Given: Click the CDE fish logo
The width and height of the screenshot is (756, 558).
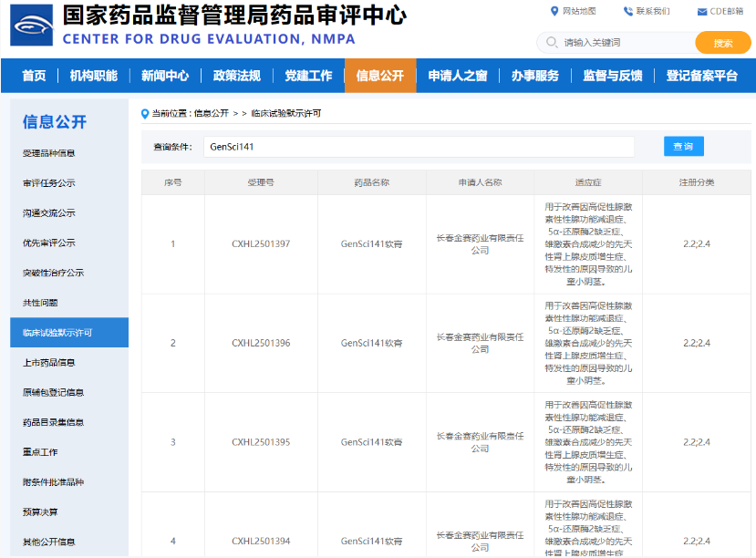Looking at the screenshot, I should coord(31,25).
